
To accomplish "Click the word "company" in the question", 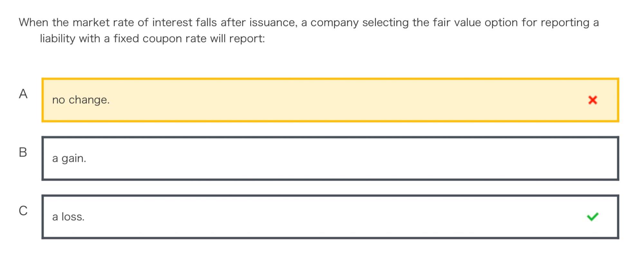I will pos(334,23).
